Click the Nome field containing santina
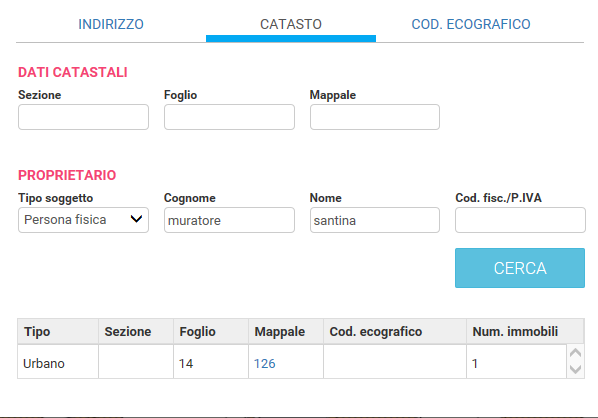 [375, 220]
